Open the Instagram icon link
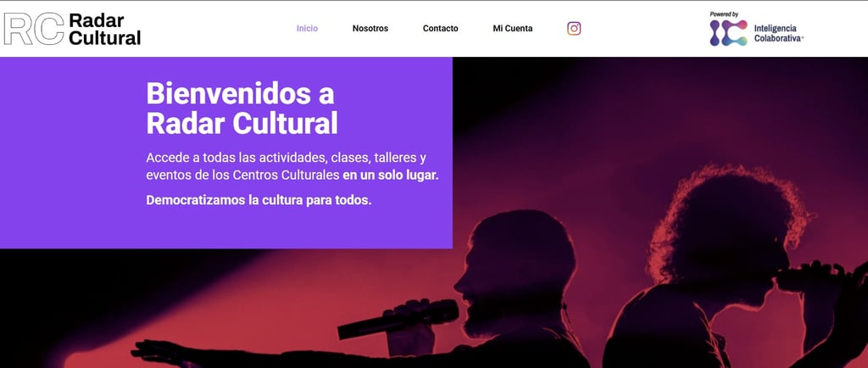868x368 pixels. point(574,28)
